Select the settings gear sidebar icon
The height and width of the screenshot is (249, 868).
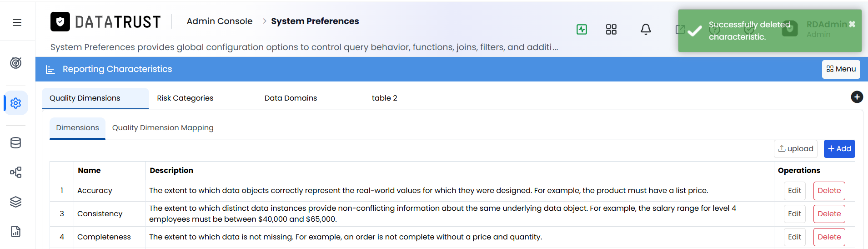pyautogui.click(x=16, y=103)
